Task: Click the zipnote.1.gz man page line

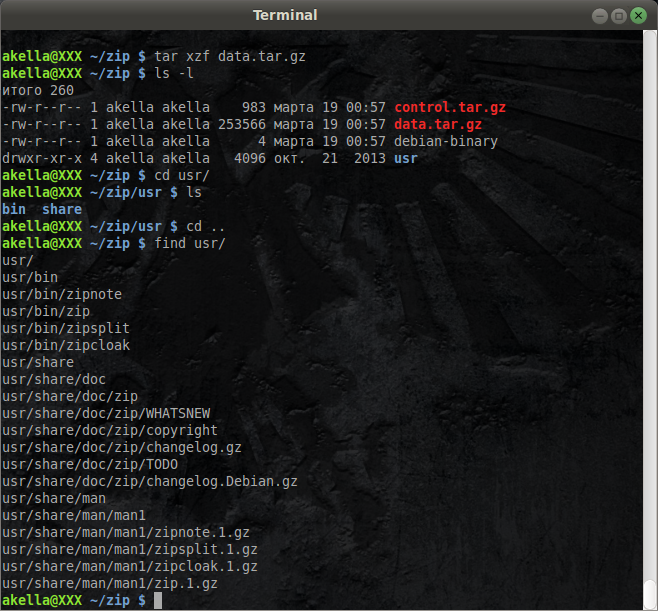Action: point(126,533)
